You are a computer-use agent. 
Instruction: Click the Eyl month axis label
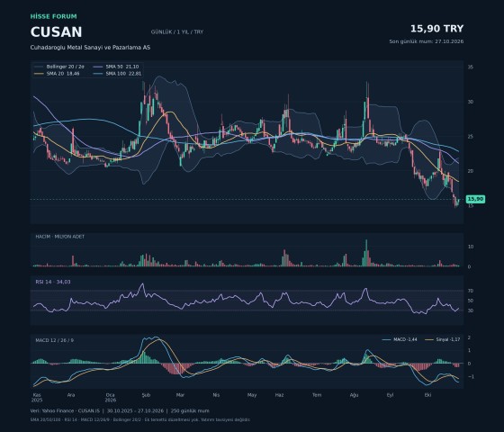[390, 395]
